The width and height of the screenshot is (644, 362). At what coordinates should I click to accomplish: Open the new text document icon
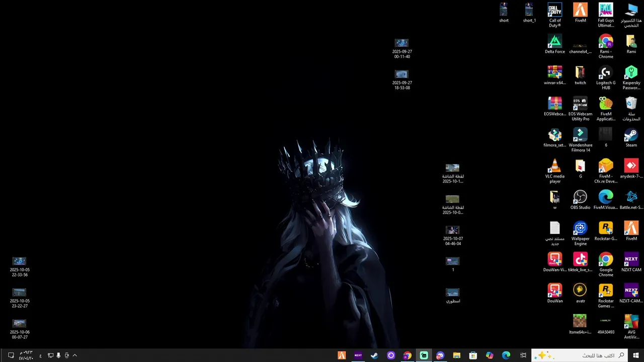click(x=555, y=233)
